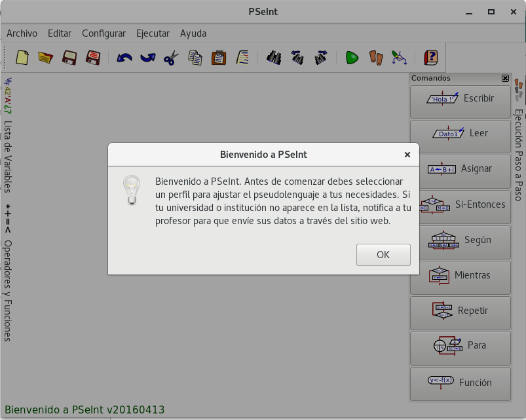Viewport: 526px width, 420px height.
Task: Minimize the PSeInt window
Action: (x=469, y=12)
